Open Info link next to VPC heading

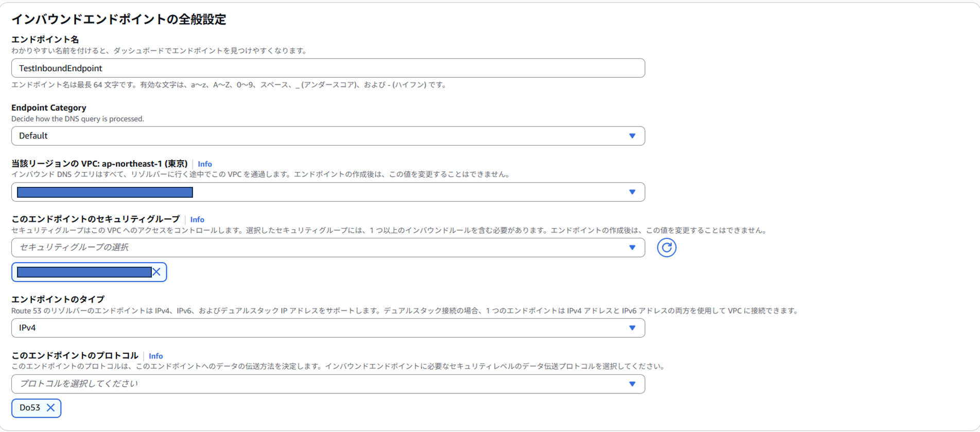(205, 164)
